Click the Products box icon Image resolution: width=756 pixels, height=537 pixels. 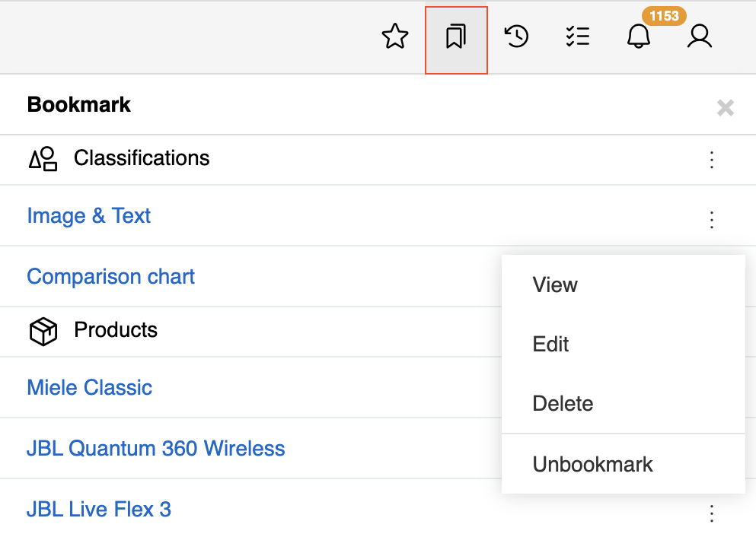43,332
